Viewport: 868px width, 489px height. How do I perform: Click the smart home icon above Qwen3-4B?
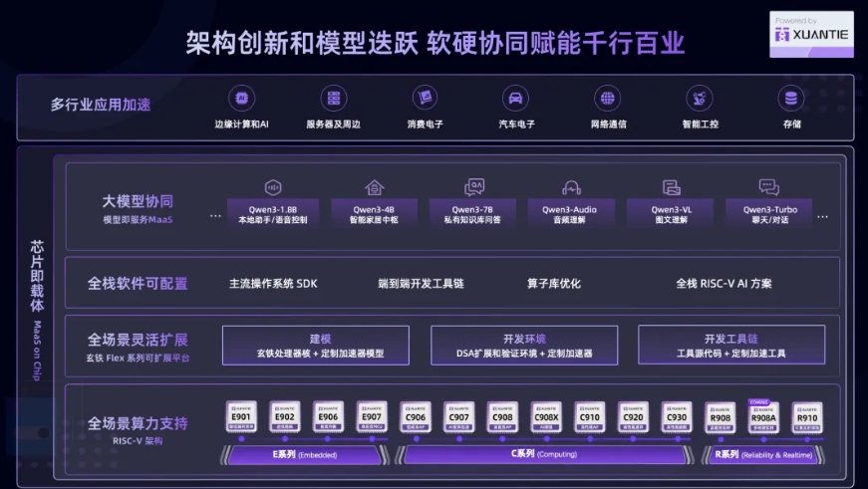tap(374, 187)
